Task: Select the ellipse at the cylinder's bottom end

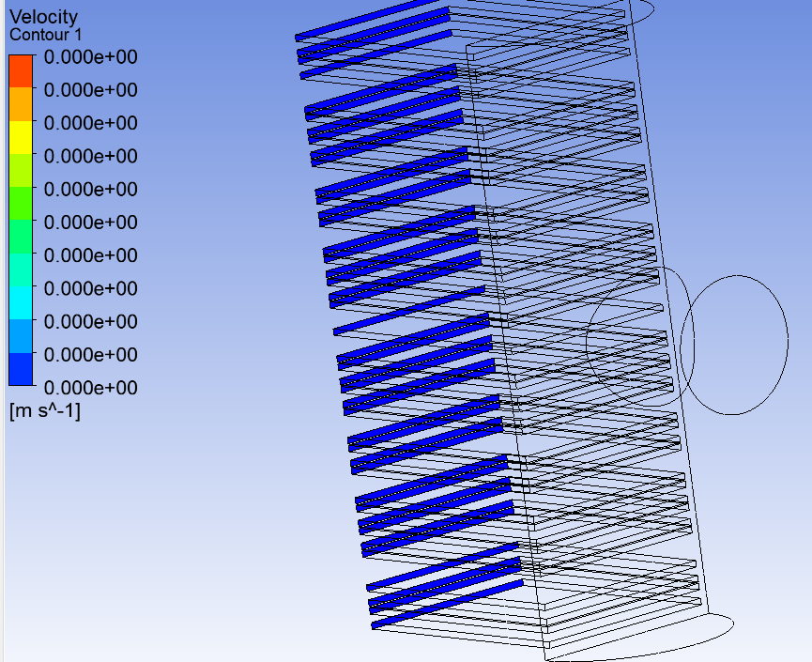Action: coord(640,638)
